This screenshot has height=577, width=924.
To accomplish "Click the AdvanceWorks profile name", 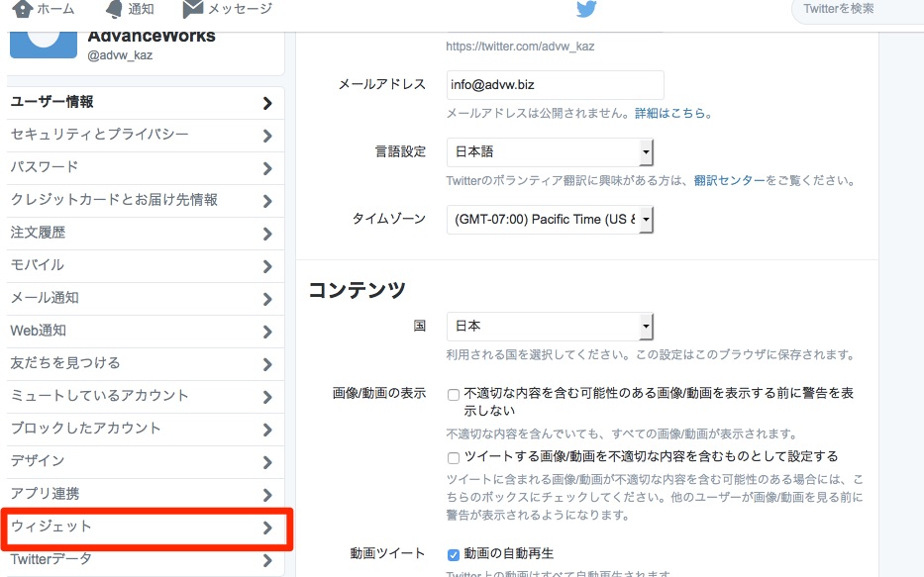I will [152, 37].
